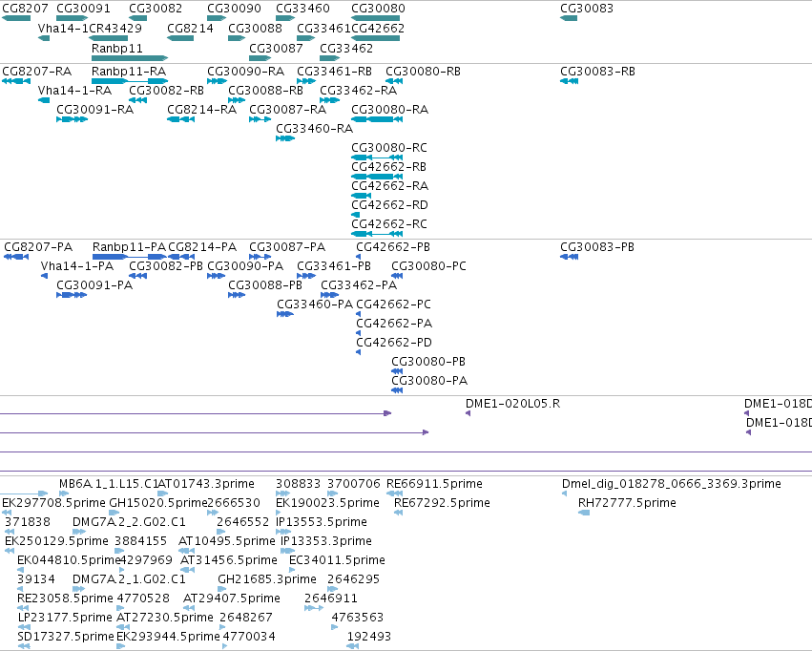Select the CG8207 gene feature

pos(16,19)
